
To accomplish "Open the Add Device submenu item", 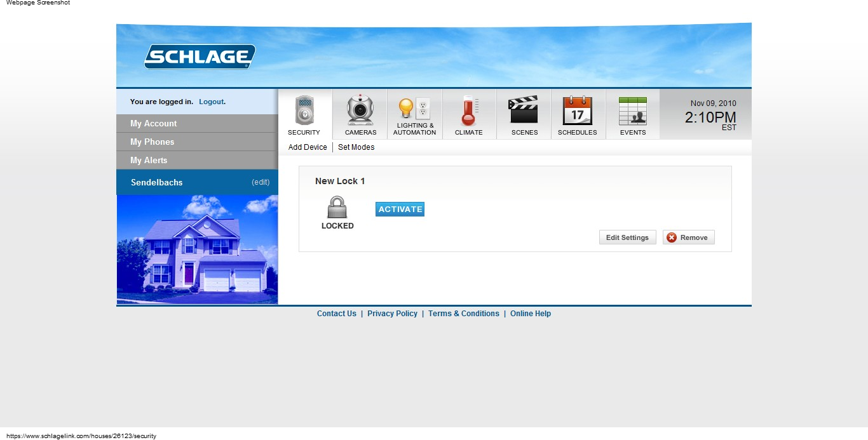I will 308,147.
